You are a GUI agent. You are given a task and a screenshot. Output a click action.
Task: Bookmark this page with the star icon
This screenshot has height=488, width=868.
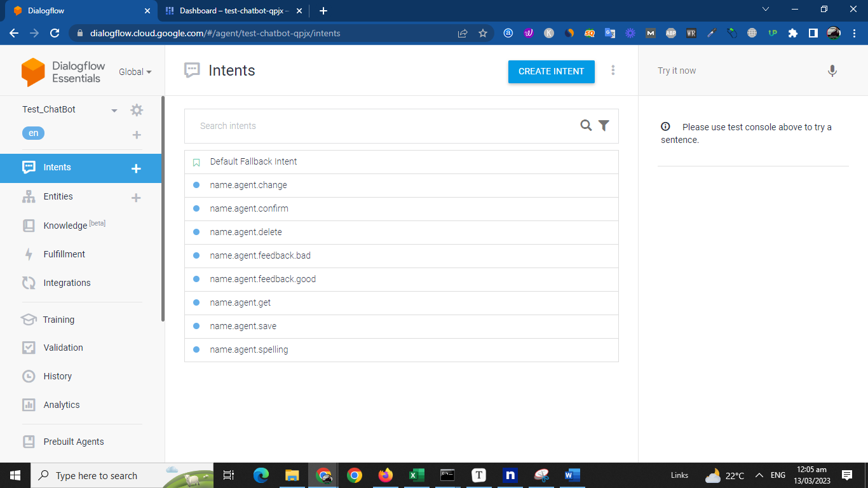[483, 33]
